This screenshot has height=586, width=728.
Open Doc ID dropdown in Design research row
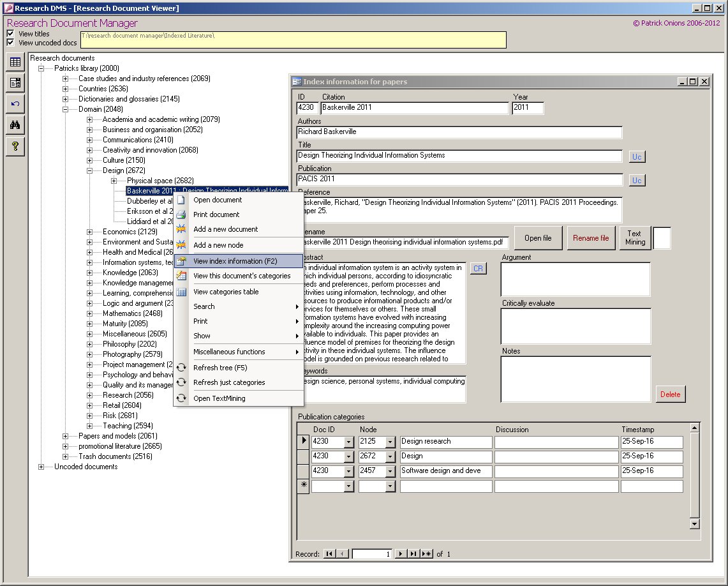click(348, 442)
